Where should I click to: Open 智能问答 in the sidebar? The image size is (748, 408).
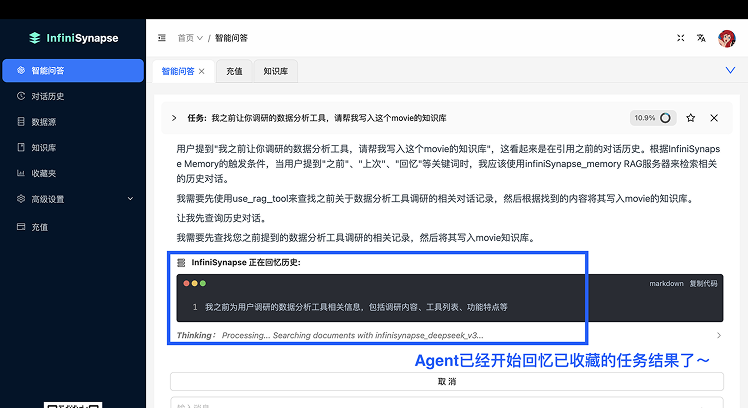click(73, 71)
